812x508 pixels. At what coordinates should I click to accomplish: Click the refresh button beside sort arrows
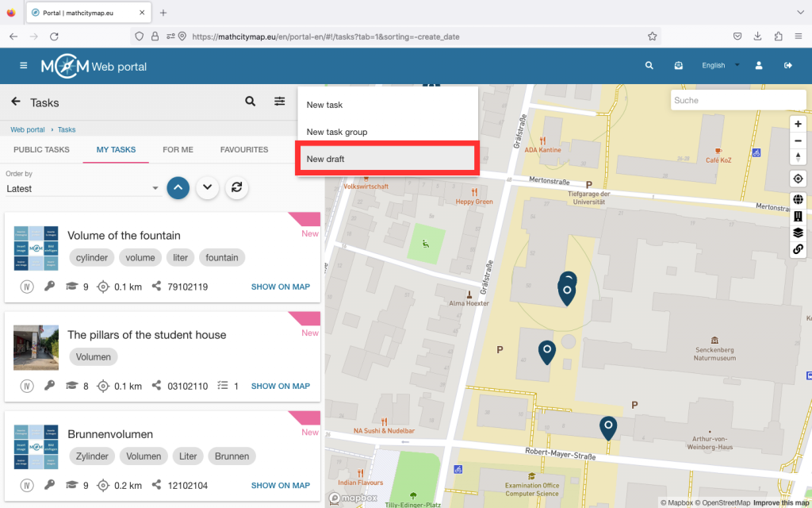(236, 187)
